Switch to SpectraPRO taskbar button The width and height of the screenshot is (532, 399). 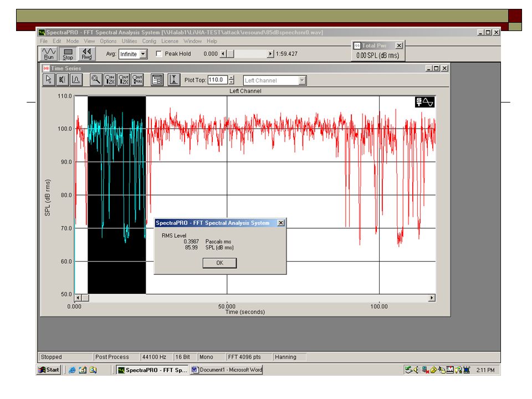pyautogui.click(x=152, y=370)
